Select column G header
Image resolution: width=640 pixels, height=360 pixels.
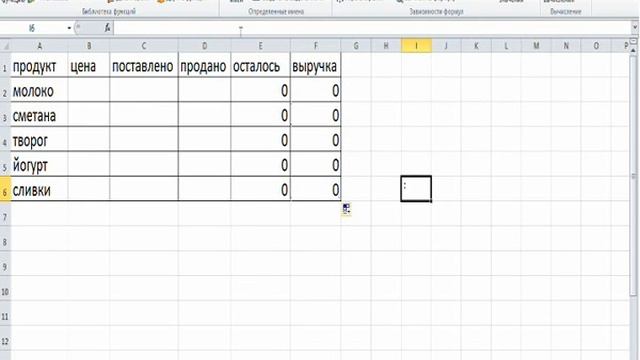(356, 46)
